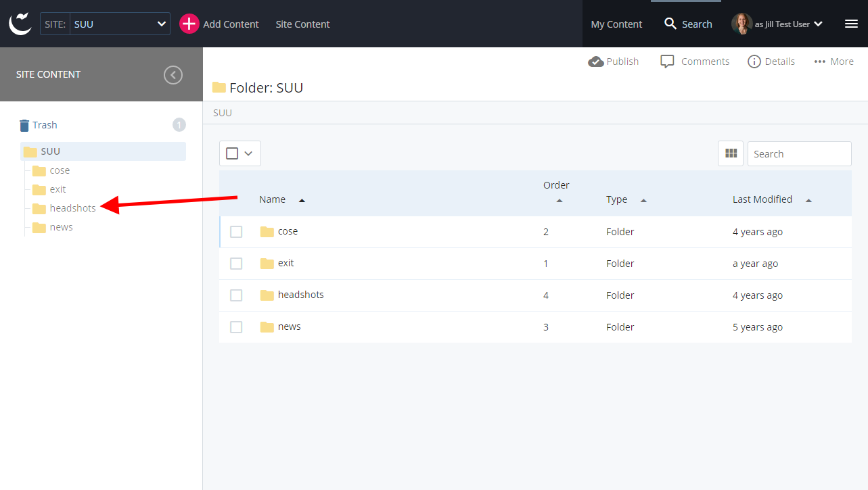Open the SITE selector dropdown
The height and width of the screenshot is (490, 868).
click(x=119, y=24)
